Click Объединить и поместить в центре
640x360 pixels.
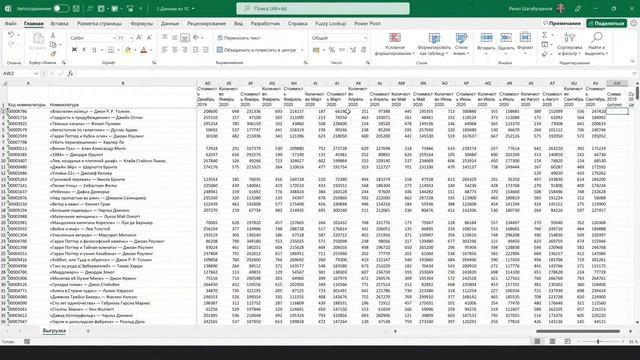click(256, 50)
